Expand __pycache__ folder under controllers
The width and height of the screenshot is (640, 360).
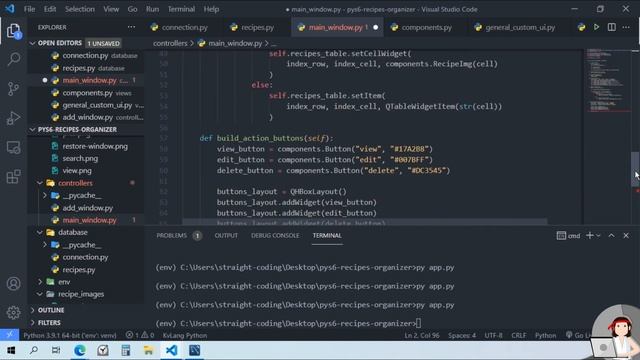point(45,196)
